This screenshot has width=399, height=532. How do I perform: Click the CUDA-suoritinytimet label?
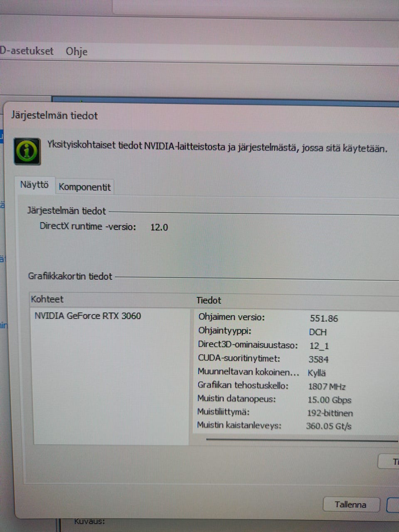coord(239,358)
